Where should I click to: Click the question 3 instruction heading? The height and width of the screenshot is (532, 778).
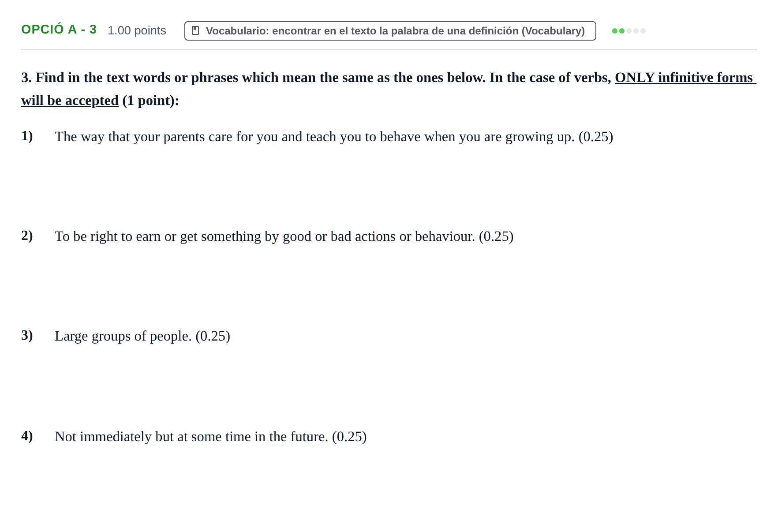coord(389,89)
